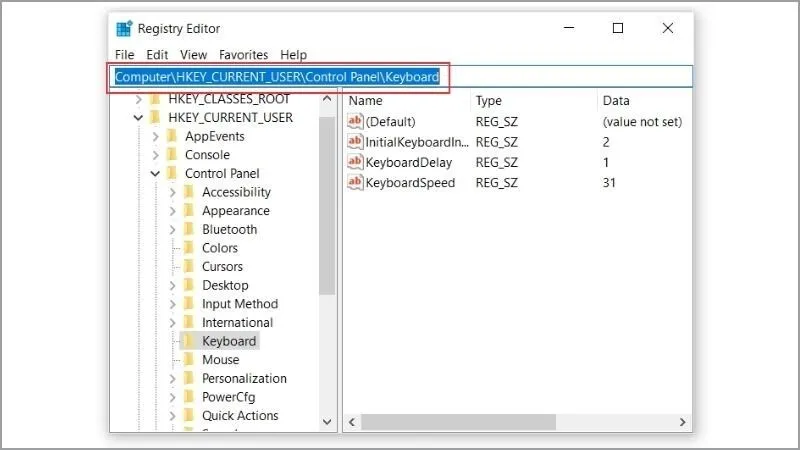Maximize the Registry Editor window
The height and width of the screenshot is (450, 800).
tap(618, 28)
